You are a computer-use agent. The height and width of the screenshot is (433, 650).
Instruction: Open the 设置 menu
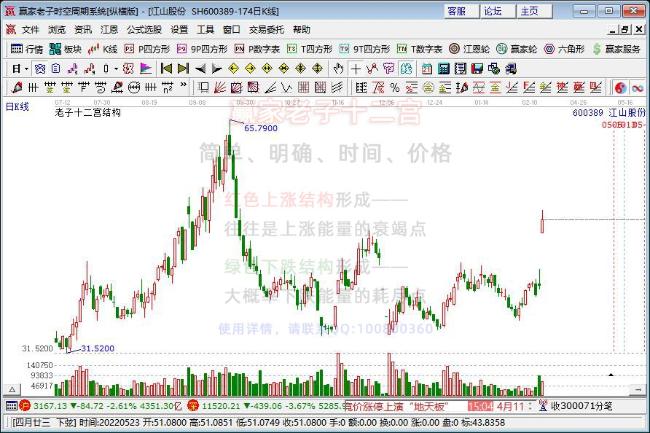click(x=179, y=29)
